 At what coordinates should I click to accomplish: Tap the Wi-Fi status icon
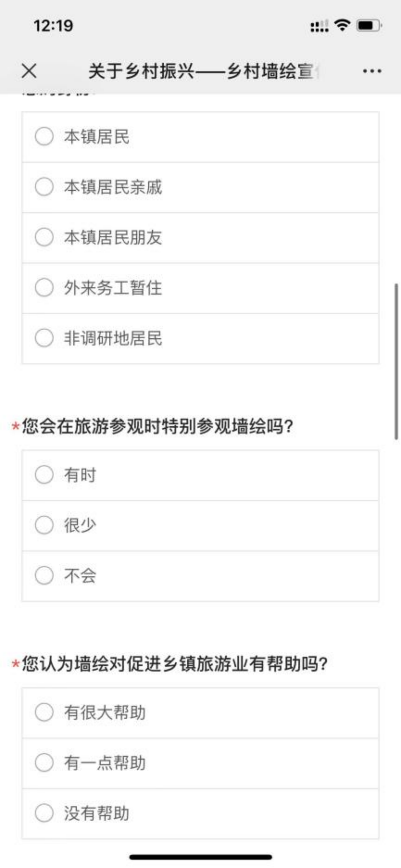tap(342, 25)
